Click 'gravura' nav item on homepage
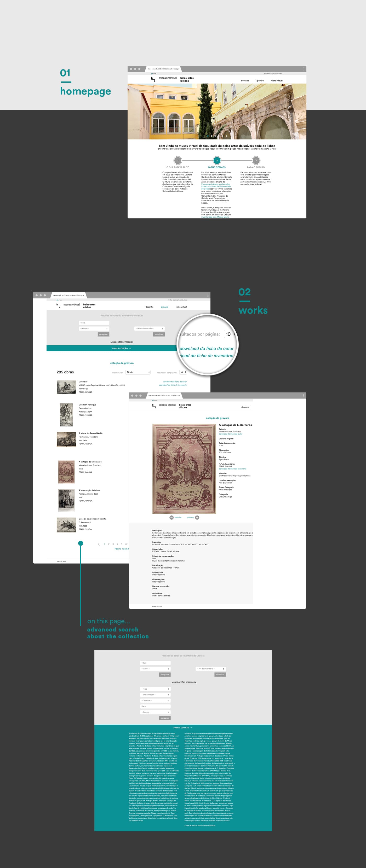Screen dimensions: 366x868 click(x=260, y=80)
